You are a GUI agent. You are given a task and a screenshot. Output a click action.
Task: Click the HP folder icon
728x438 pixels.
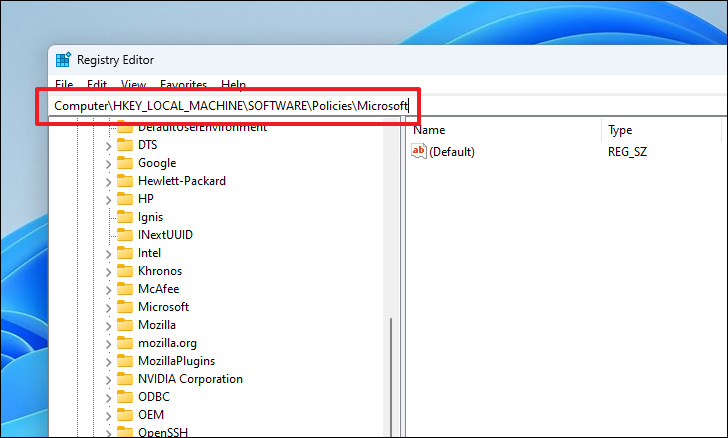click(124, 199)
